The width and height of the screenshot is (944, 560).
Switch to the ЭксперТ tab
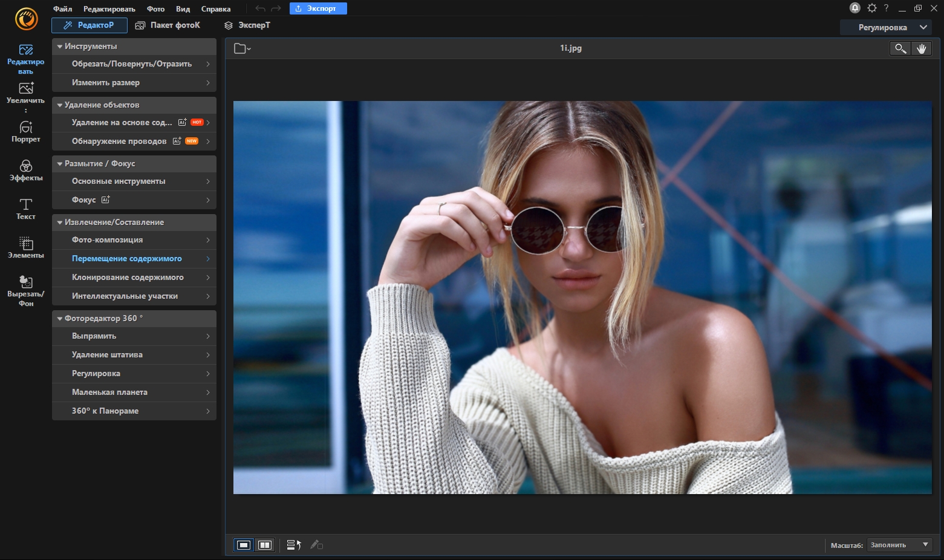[247, 25]
